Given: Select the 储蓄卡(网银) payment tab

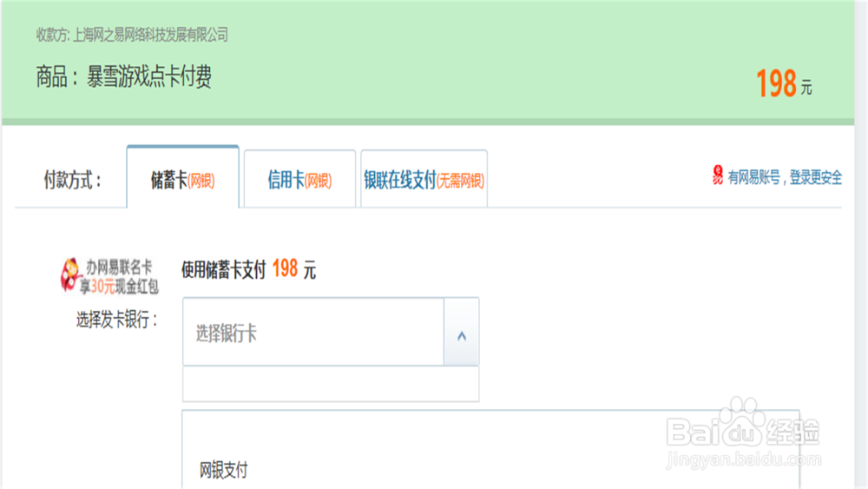Looking at the screenshot, I should click(182, 177).
